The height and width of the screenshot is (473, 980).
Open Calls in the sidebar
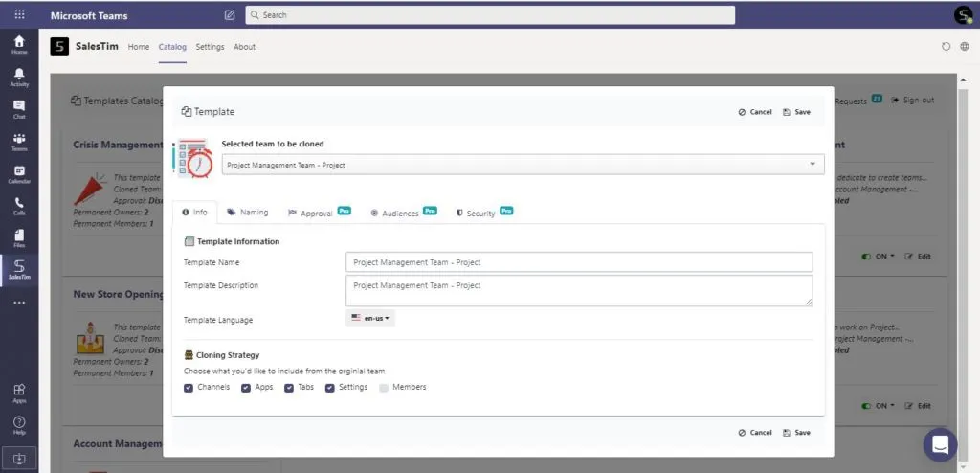coord(19,207)
